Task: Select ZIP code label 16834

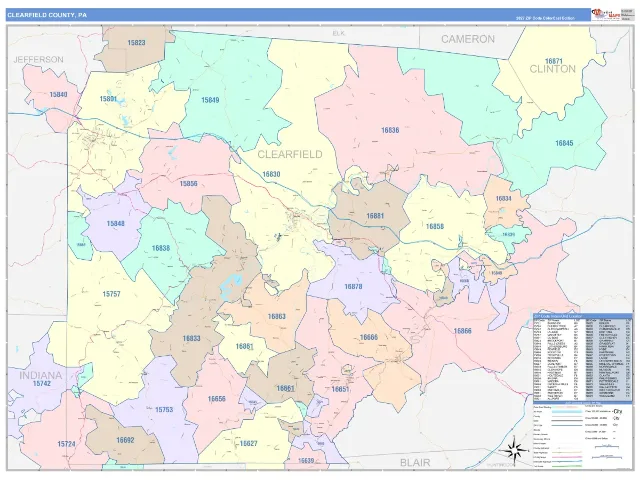Action: pyautogui.click(x=504, y=199)
